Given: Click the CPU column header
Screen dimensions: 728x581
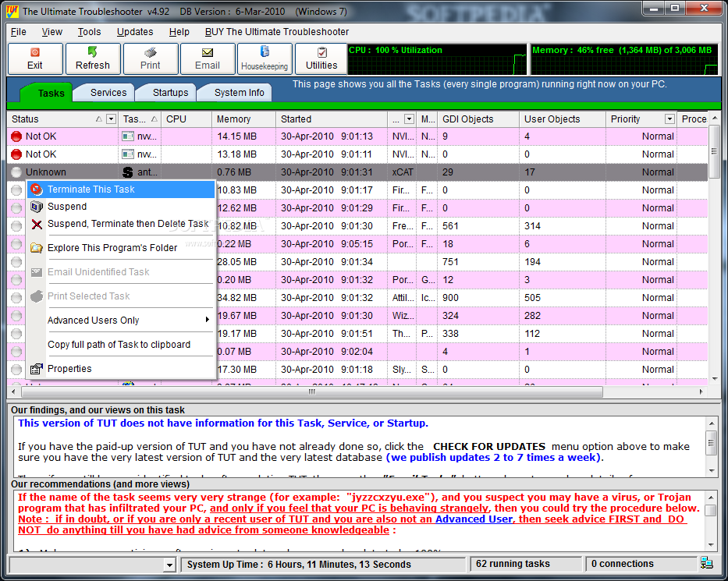Looking at the screenshot, I should pos(186,119).
